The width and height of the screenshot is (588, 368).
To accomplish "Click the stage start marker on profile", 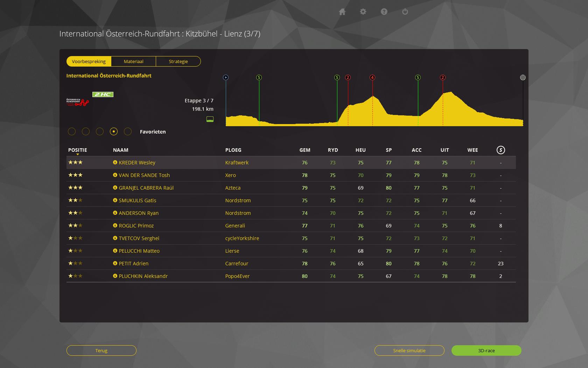I will (x=226, y=77).
